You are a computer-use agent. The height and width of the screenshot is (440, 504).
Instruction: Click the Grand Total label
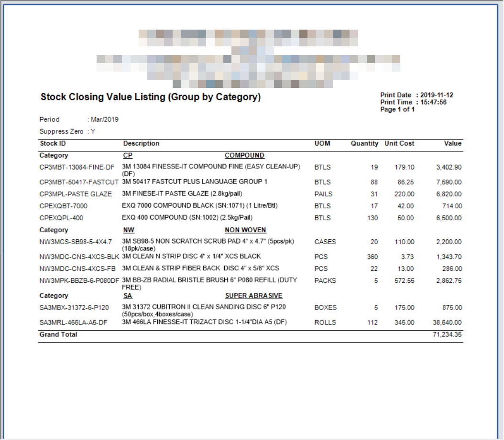tap(58, 334)
